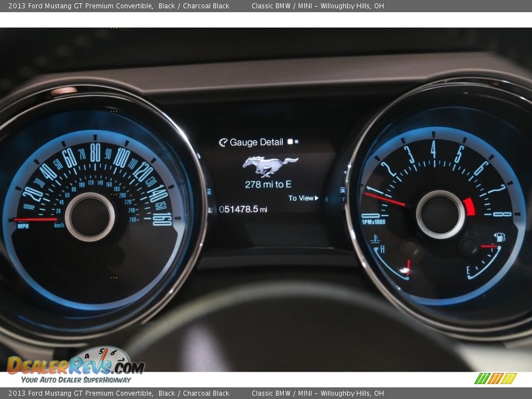
Task: Click the speedometer center hub
Action: click(90, 217)
